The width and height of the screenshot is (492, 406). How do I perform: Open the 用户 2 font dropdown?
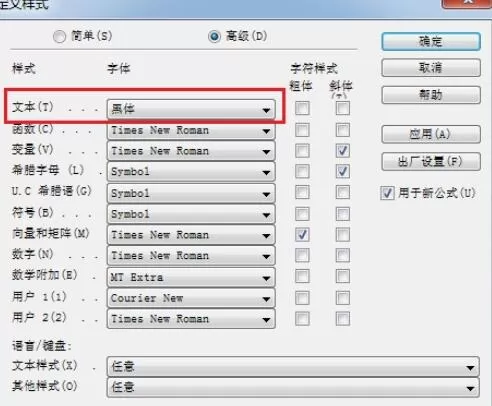(191, 319)
